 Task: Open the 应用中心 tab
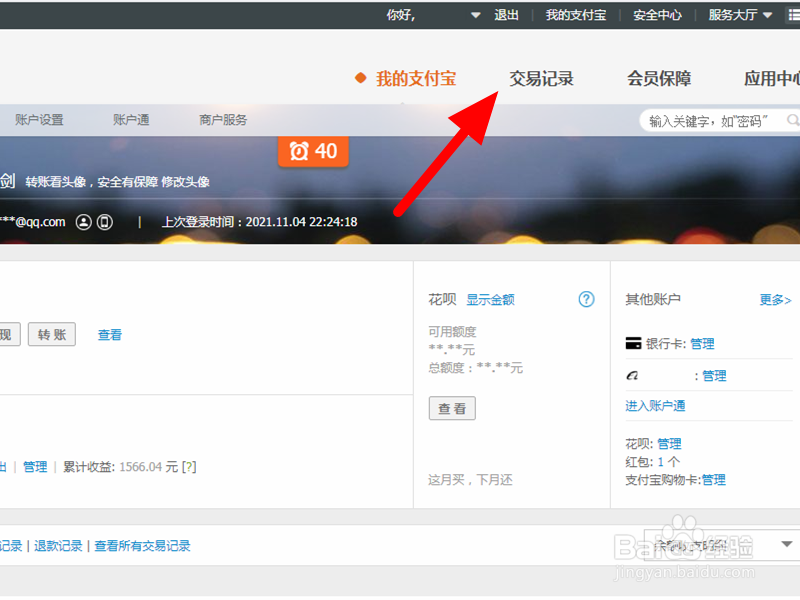point(772,79)
